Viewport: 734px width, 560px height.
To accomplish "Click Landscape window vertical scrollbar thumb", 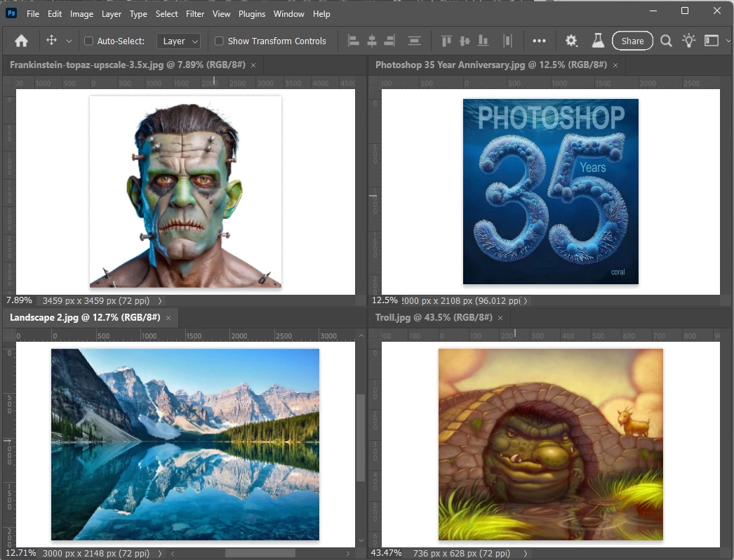I will (x=361, y=438).
